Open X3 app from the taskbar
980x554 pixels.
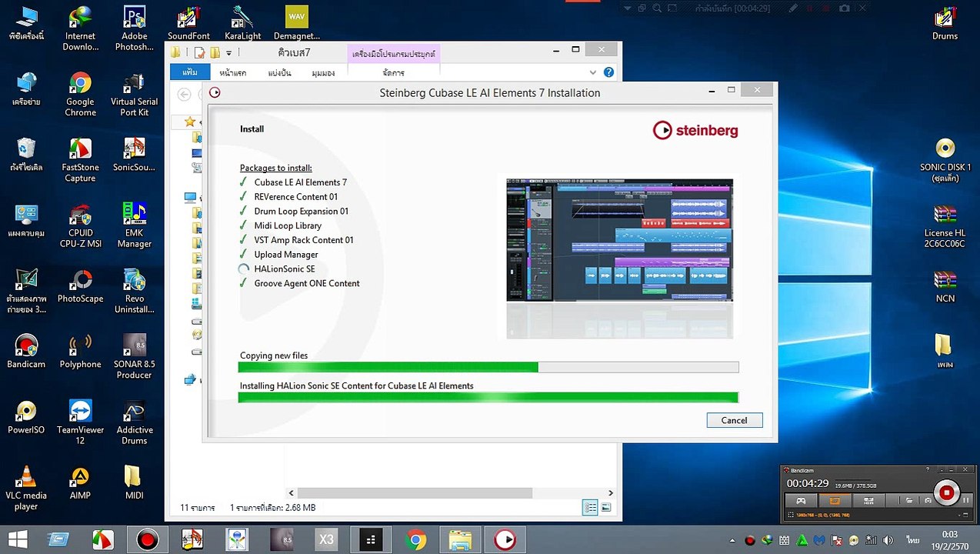pos(326,540)
